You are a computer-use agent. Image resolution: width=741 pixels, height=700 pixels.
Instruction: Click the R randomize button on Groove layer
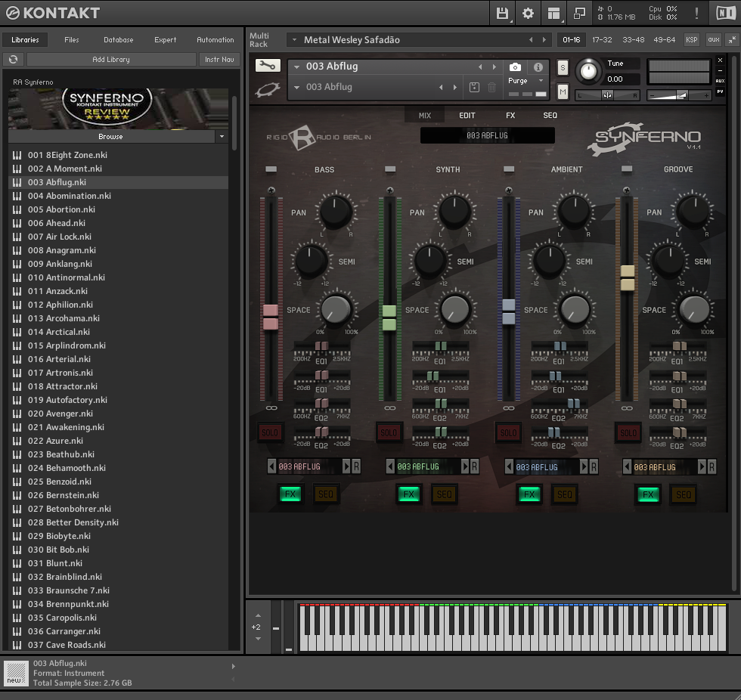tap(712, 466)
